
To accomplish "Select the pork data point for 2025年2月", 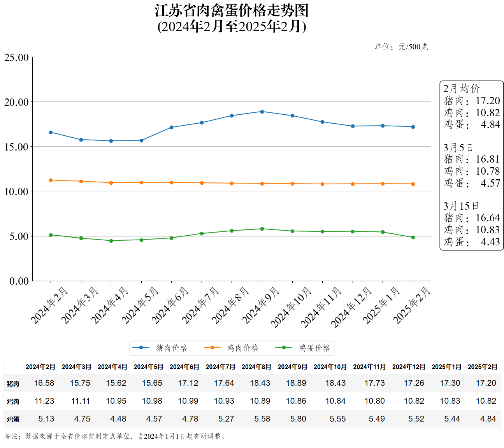I will pyautogui.click(x=413, y=127).
